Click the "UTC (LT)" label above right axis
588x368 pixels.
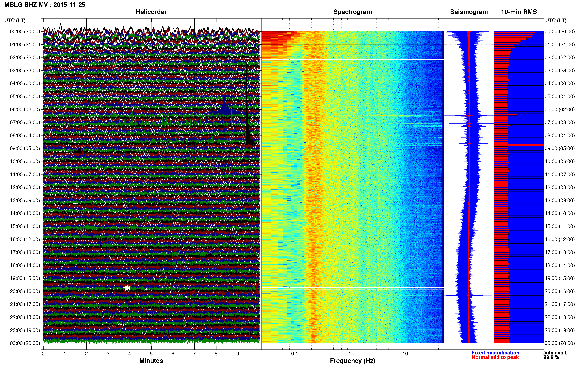pos(556,20)
